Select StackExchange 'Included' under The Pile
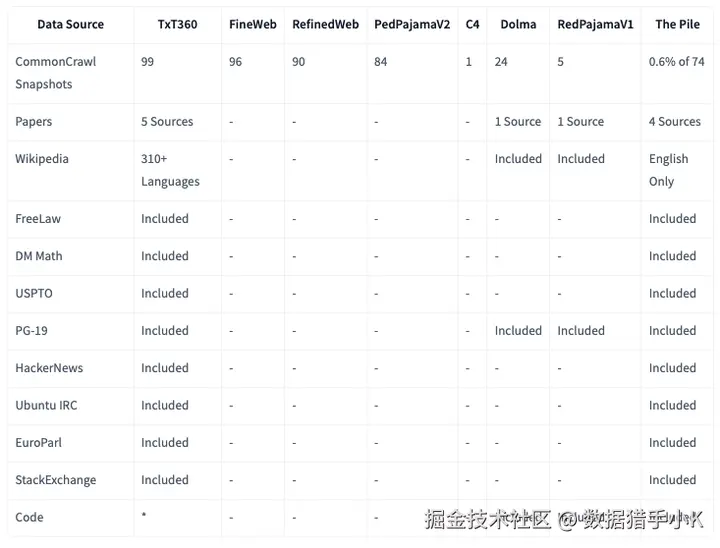720x548 pixels. 672,480
